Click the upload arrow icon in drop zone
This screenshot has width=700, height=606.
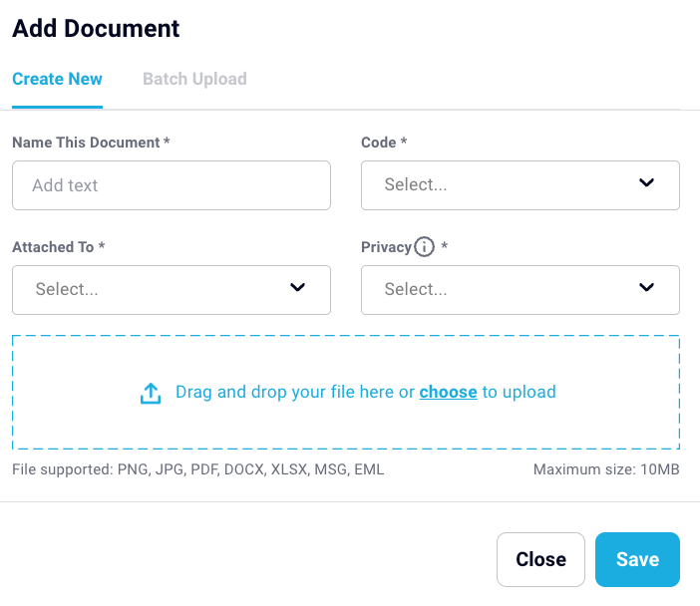(x=151, y=393)
